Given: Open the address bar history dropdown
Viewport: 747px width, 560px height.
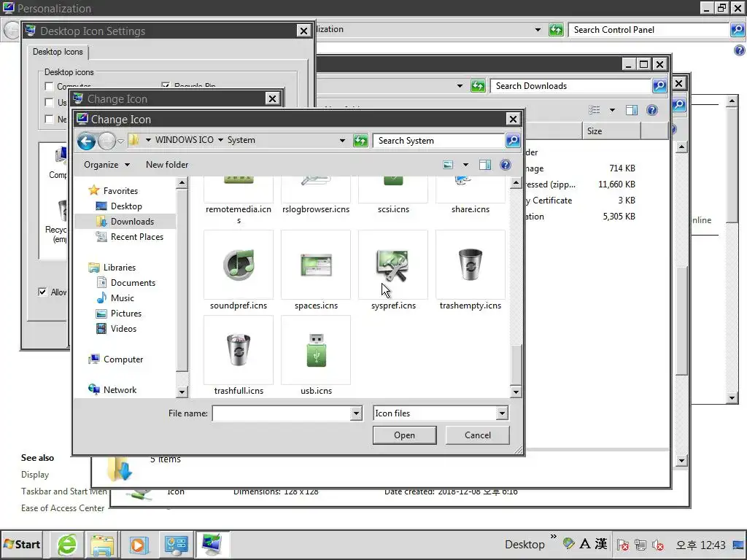Looking at the screenshot, I should click(342, 141).
